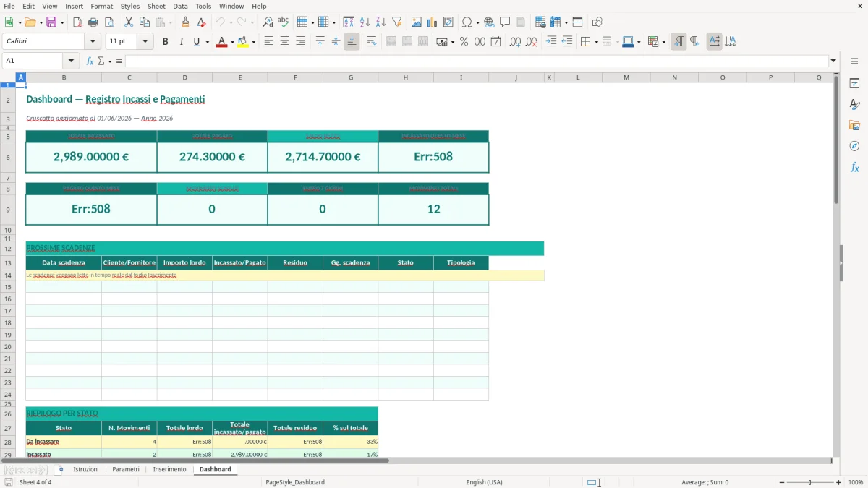Click the Draw Functions shapes icon
Image resolution: width=868 pixels, height=488 pixels.
point(597,22)
